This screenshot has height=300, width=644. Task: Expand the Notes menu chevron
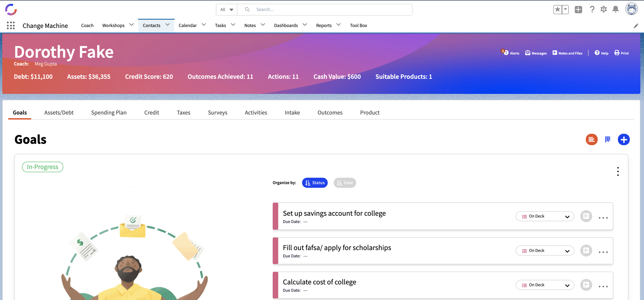click(x=263, y=25)
